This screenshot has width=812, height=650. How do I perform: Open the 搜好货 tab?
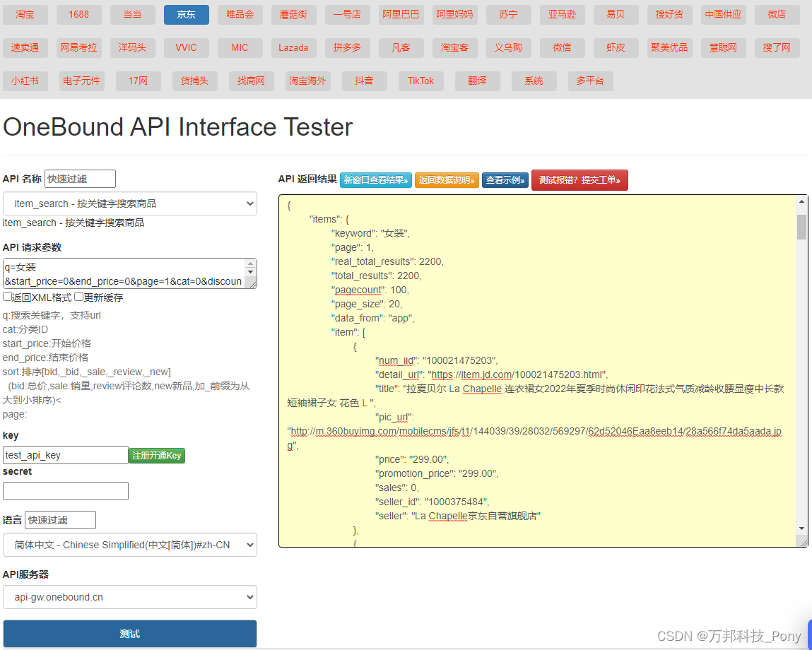coord(669,15)
